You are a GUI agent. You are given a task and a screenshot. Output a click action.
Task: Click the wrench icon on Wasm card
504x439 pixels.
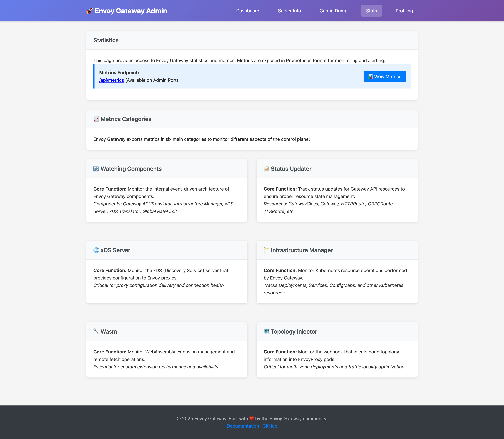(x=96, y=331)
